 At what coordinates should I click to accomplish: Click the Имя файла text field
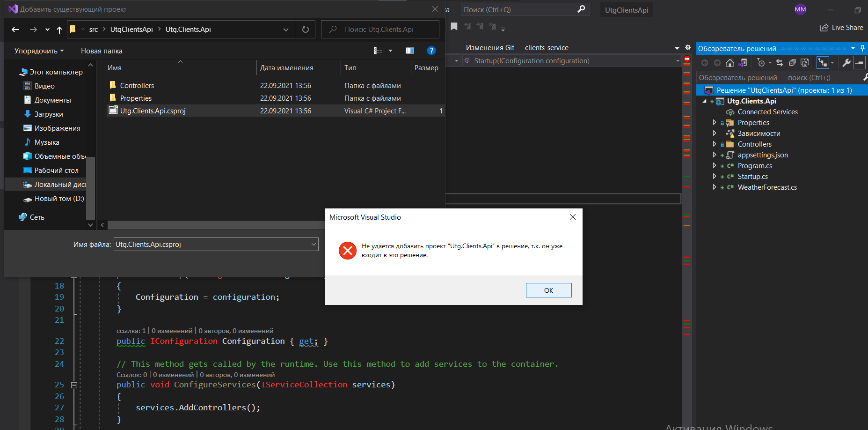212,244
